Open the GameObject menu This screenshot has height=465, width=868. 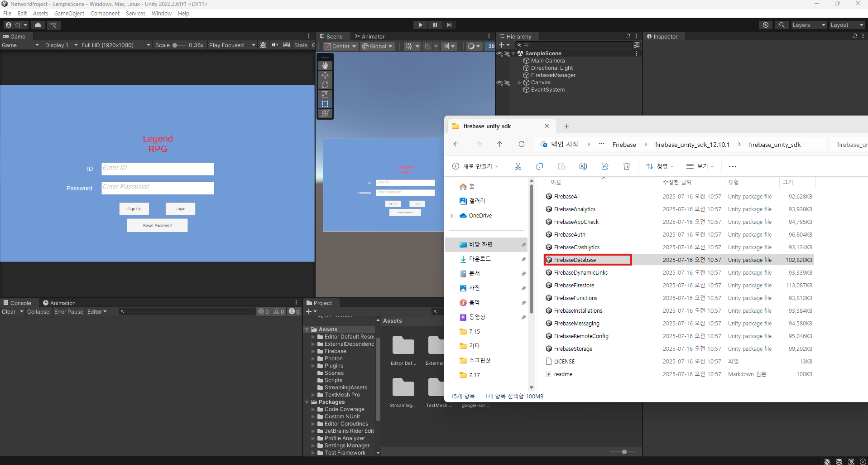click(x=69, y=13)
